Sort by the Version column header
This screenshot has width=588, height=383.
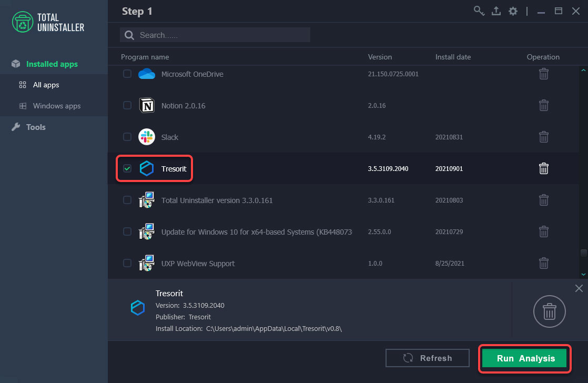[380, 57]
